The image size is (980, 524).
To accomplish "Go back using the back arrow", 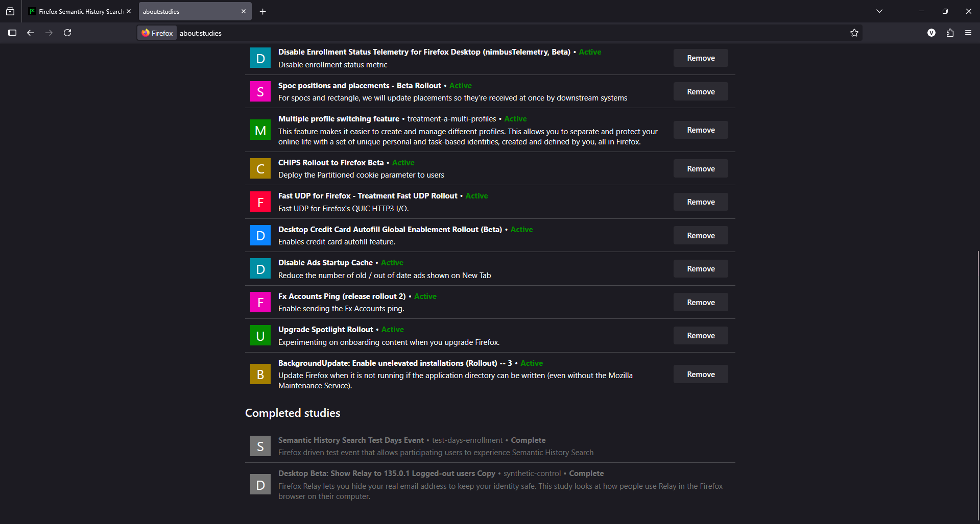I will [31, 33].
